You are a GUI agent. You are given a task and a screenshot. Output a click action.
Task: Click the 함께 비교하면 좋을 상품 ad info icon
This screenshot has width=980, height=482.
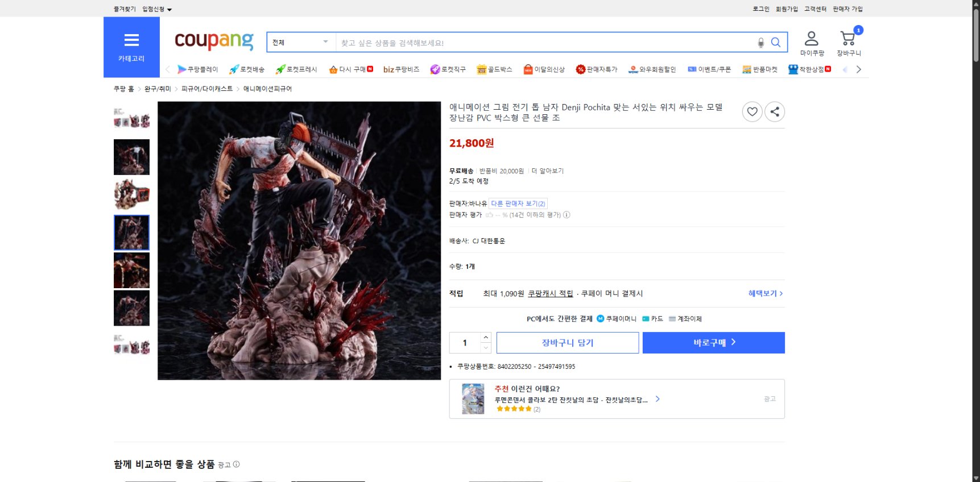tap(236, 464)
